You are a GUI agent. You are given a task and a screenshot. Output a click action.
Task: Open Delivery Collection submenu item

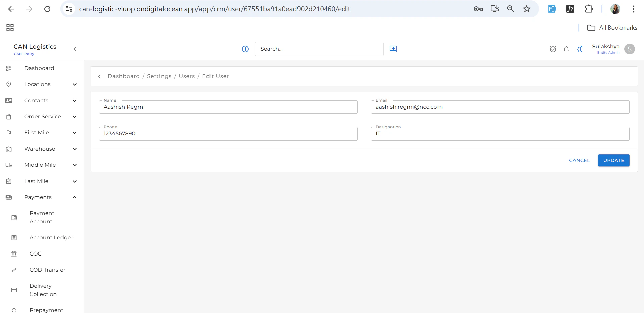[43, 290]
